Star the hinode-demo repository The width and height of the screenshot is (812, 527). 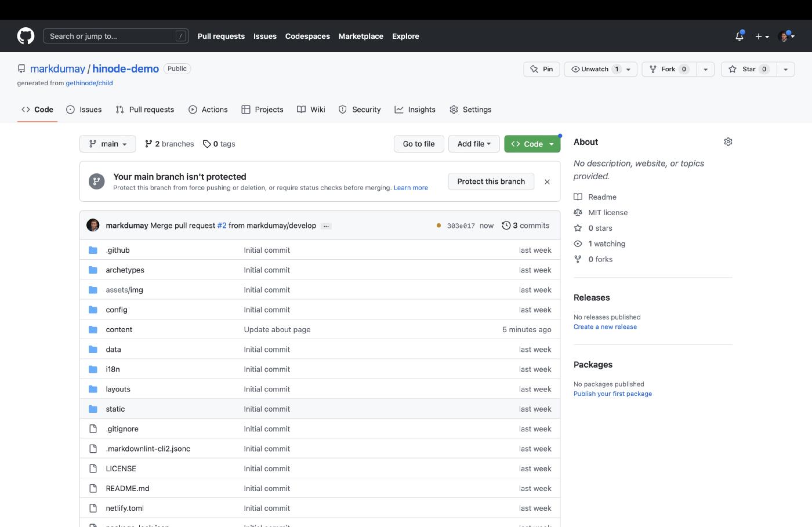749,69
